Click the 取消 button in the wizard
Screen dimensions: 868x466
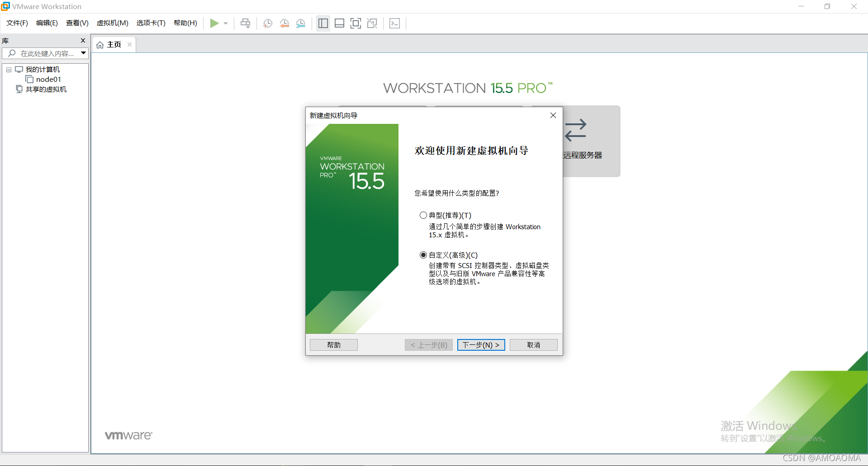[x=534, y=345]
